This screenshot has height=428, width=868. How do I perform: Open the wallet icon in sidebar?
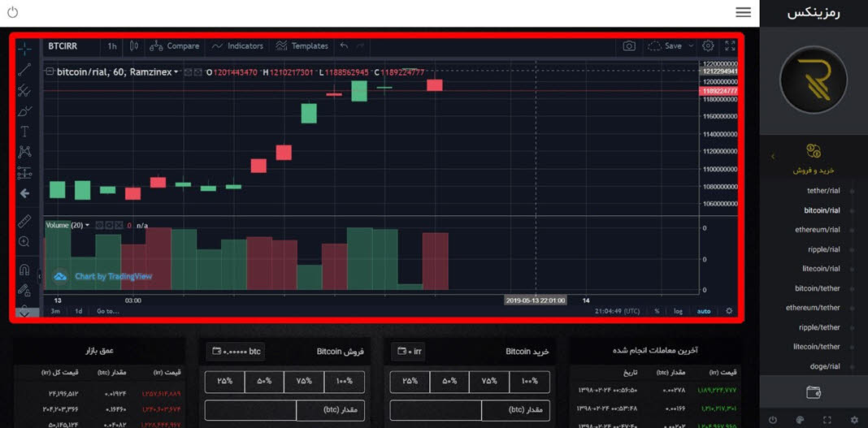coord(814,392)
